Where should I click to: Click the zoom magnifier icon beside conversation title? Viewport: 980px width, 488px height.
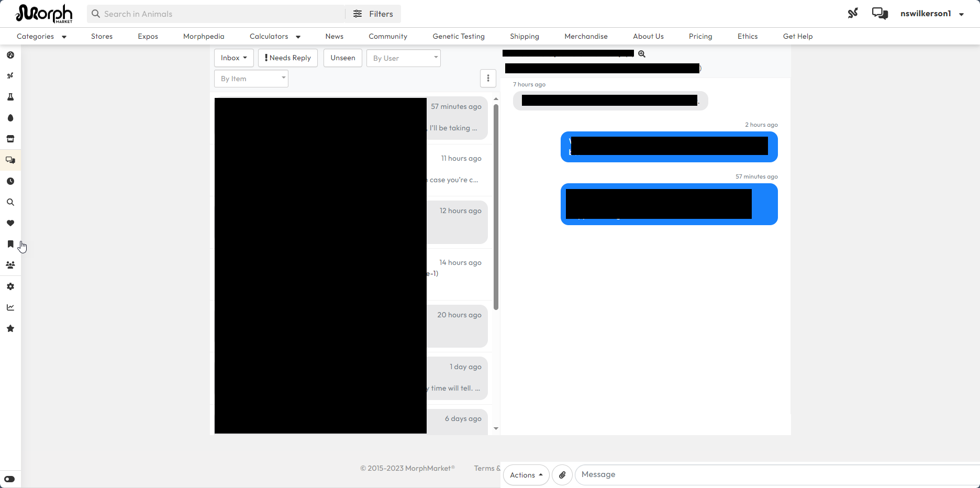(642, 54)
